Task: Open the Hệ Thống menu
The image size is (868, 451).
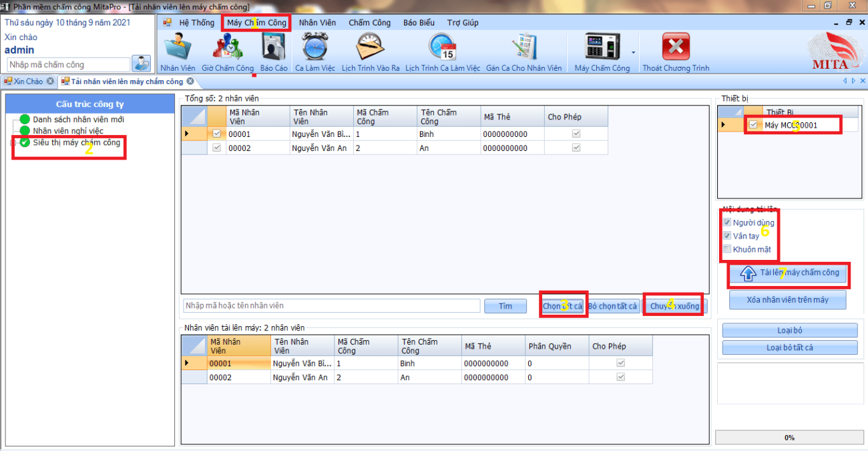Action: point(197,23)
